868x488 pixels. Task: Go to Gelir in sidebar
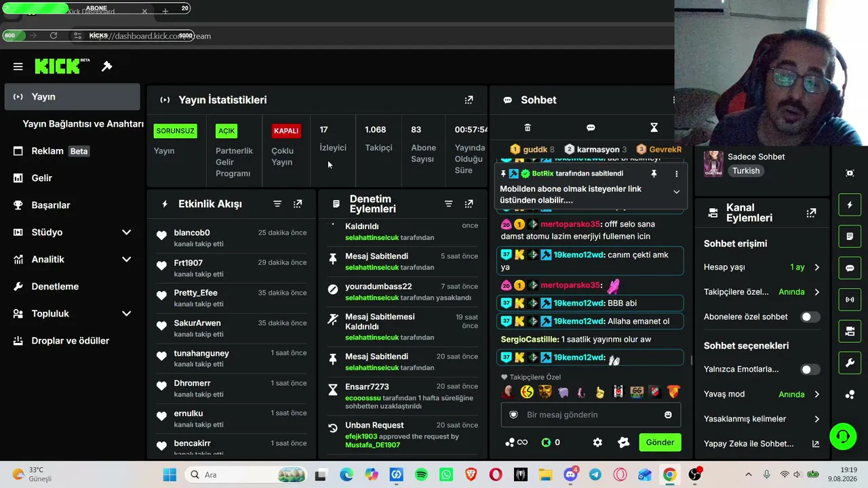(x=72, y=178)
